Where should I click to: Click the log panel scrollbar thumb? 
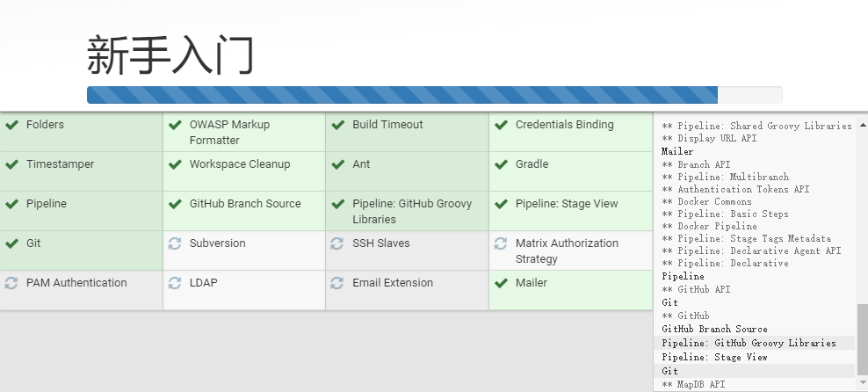pyautogui.click(x=863, y=339)
